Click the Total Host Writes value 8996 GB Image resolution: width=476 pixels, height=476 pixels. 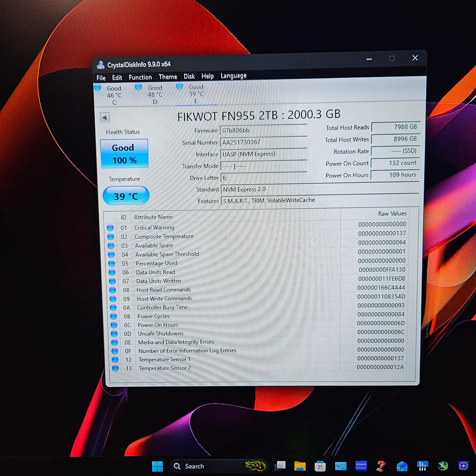tap(395, 139)
